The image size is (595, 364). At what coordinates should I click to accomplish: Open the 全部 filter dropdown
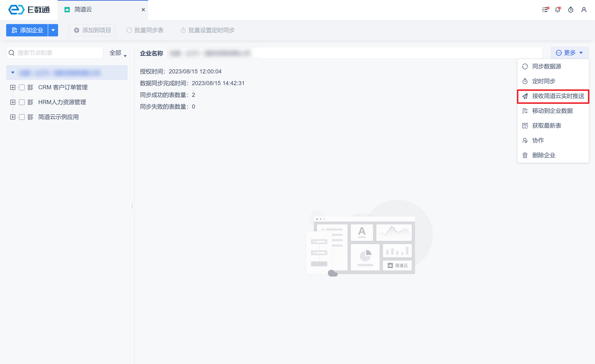coord(118,53)
